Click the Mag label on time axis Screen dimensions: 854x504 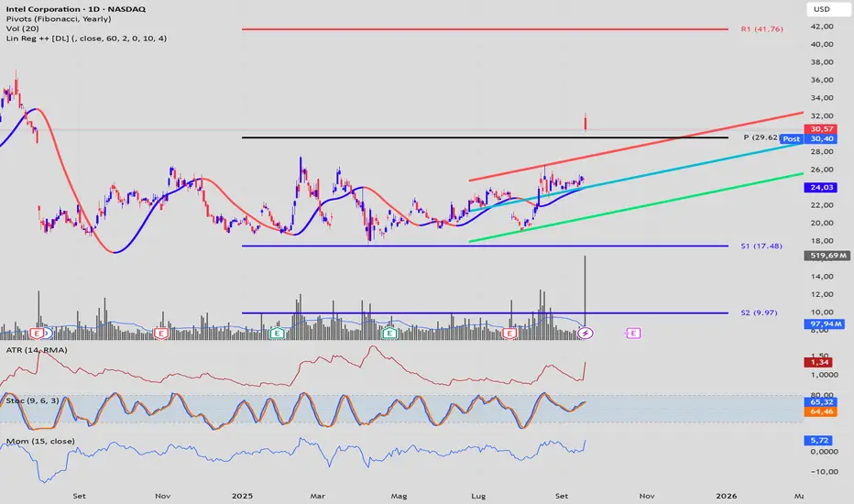point(399,496)
